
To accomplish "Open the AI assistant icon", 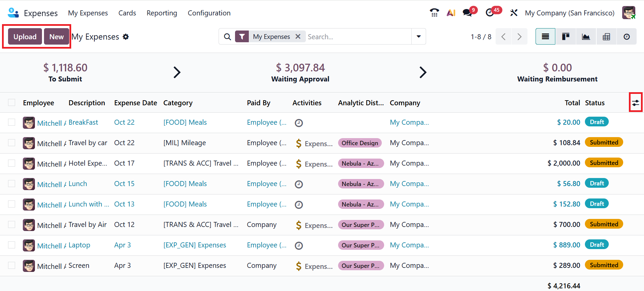I will 451,13.
